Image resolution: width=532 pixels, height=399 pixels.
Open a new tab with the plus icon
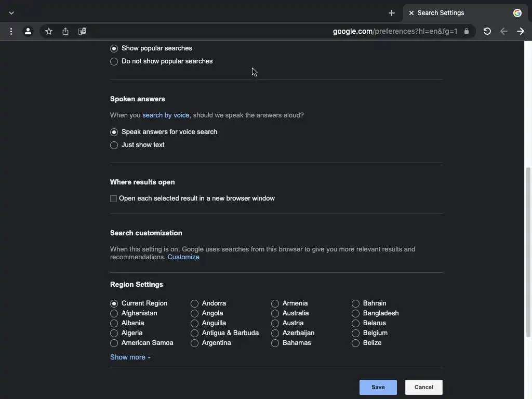pos(392,13)
